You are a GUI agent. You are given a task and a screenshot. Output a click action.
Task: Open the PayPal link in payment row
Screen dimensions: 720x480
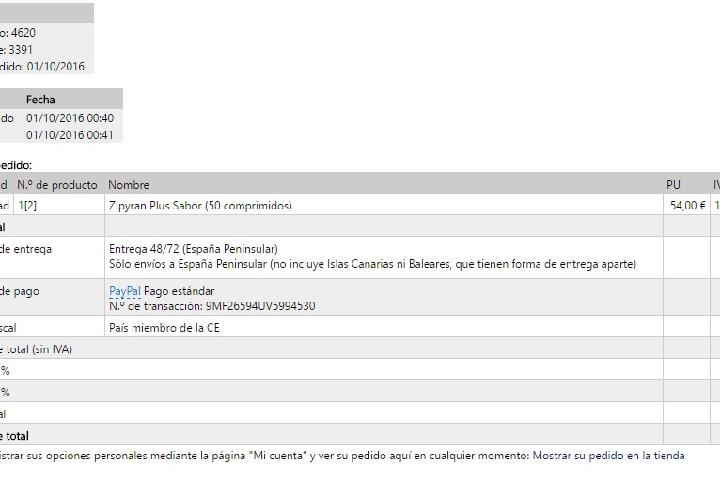pyautogui.click(x=124, y=291)
